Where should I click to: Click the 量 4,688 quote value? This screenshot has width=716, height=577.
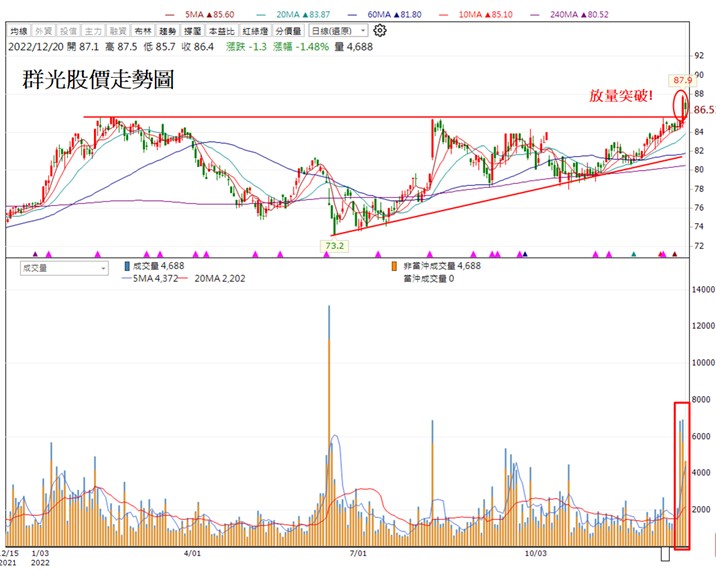(353, 47)
